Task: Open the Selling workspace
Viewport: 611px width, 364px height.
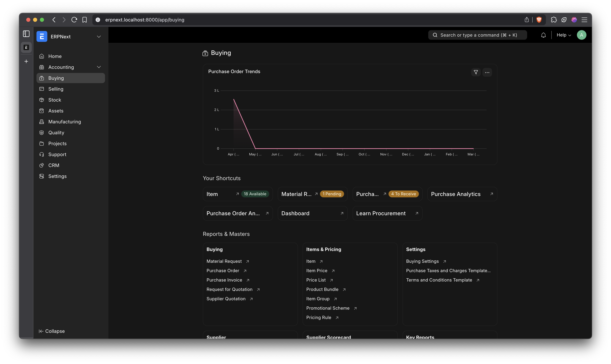Action: [x=71, y=89]
